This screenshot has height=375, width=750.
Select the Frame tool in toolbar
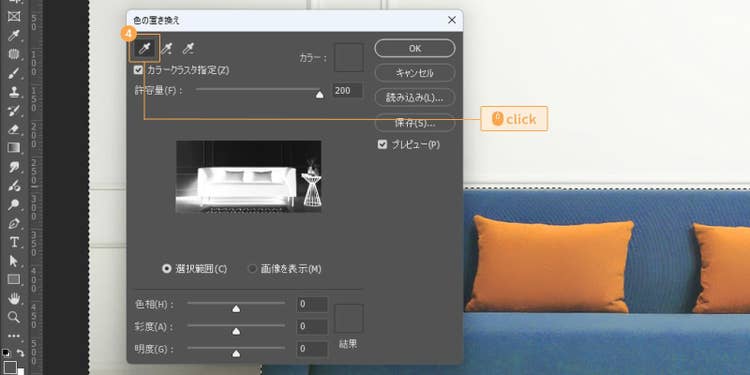tap(14, 16)
